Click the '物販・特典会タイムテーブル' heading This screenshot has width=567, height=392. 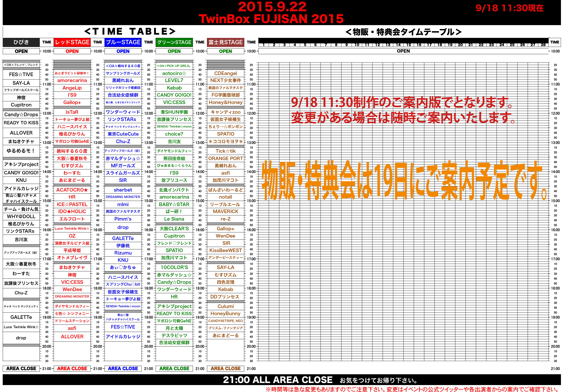[x=404, y=32]
